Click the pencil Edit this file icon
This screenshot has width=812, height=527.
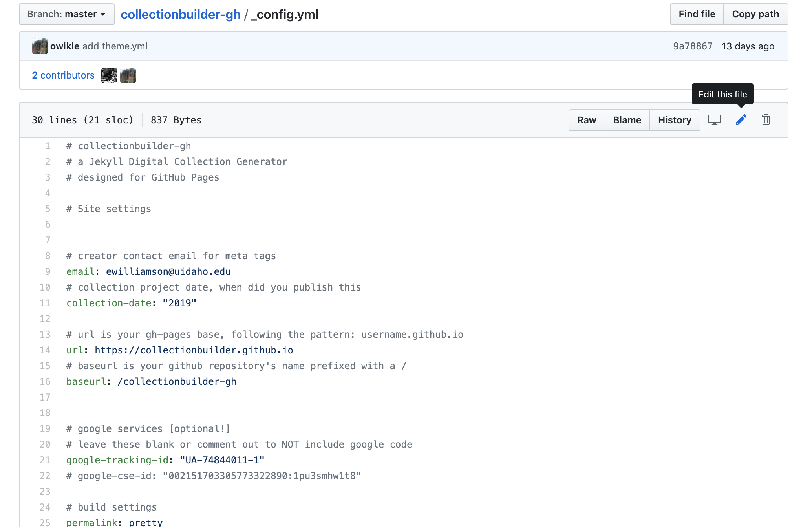click(741, 120)
